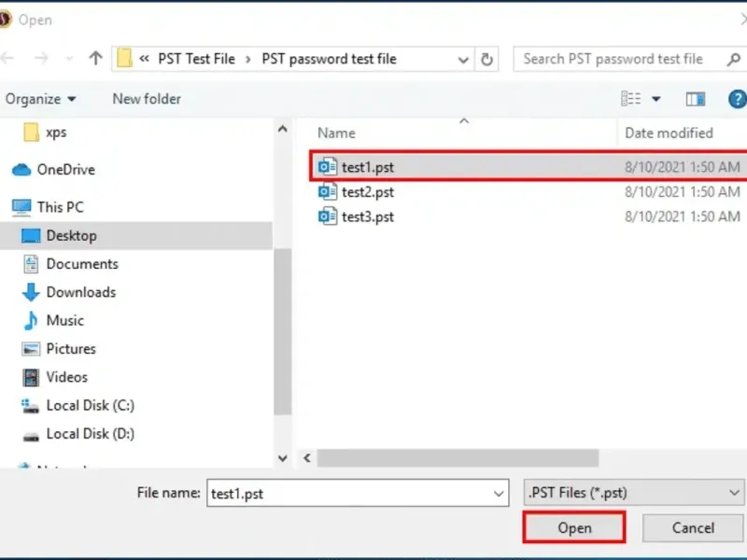
Task: Click the Refresh button in address bar
Action: coord(486,59)
